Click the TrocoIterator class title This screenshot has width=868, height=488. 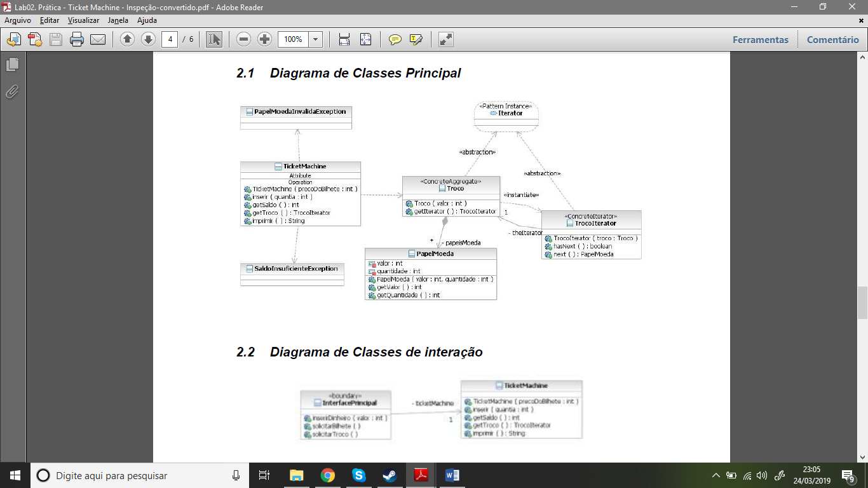pos(595,224)
